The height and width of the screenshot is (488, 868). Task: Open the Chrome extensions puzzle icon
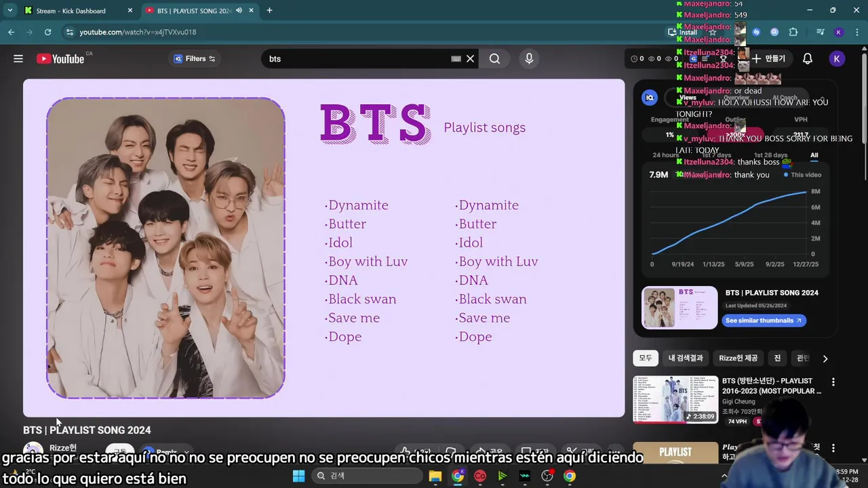pyautogui.click(x=793, y=32)
